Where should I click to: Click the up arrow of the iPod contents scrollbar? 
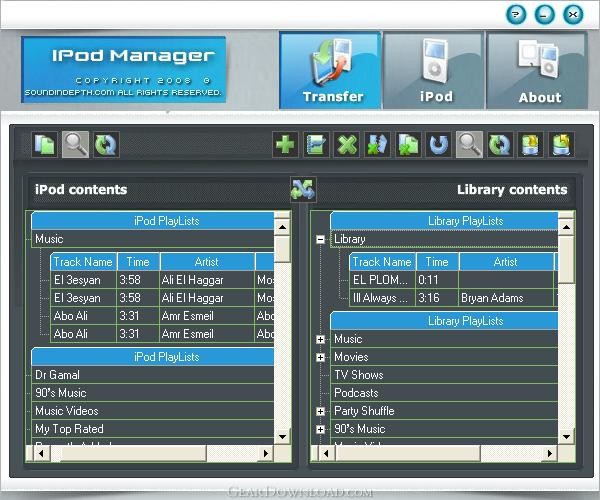click(282, 227)
